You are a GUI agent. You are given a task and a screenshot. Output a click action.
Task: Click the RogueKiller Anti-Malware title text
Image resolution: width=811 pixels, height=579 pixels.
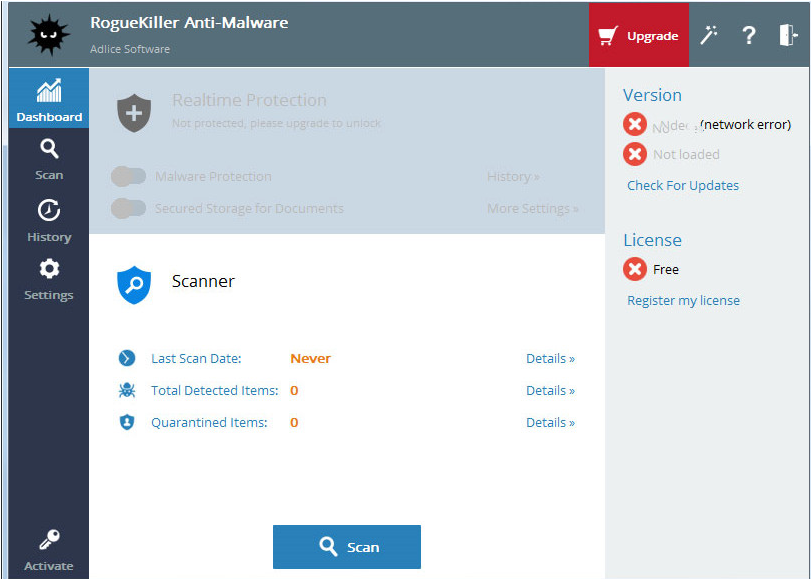click(189, 23)
